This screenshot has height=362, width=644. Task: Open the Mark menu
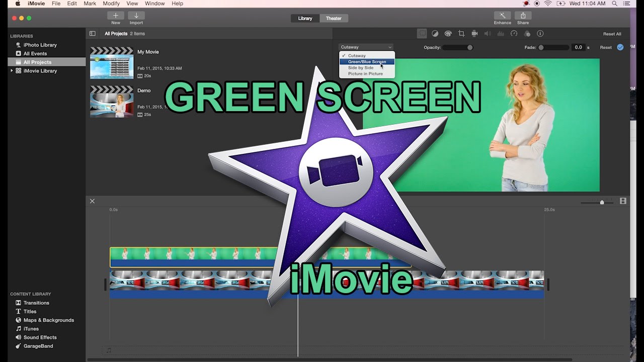click(x=90, y=4)
